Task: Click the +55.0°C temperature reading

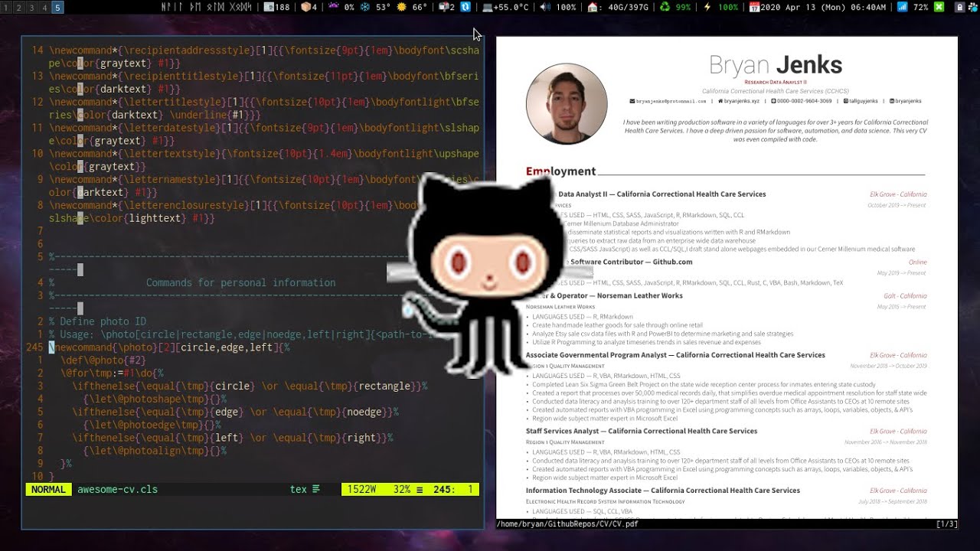Action: 511,7
